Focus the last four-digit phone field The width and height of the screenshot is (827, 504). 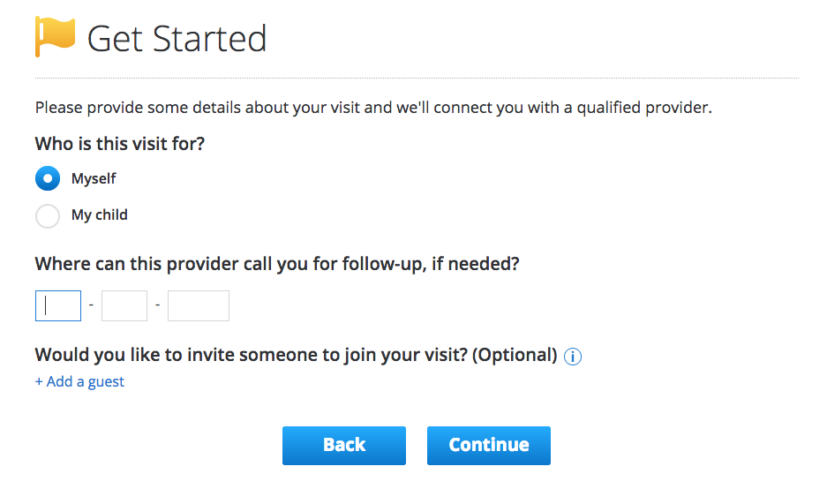(199, 305)
